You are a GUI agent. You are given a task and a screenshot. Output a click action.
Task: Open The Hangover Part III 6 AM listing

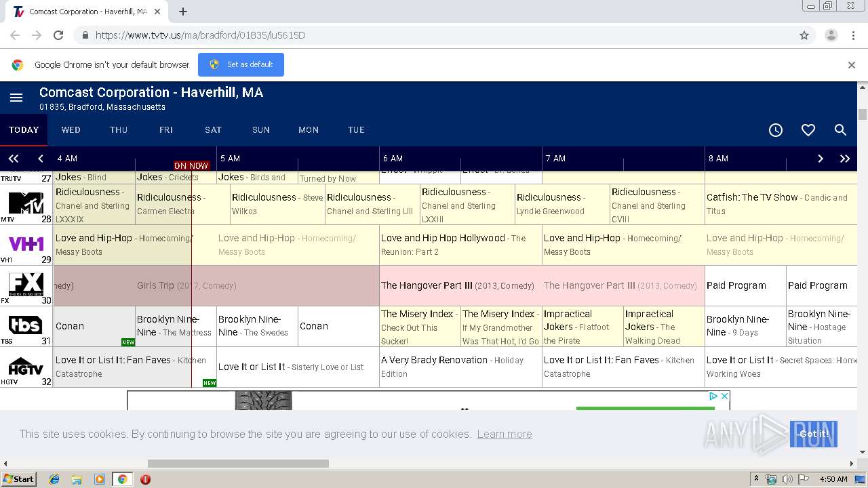click(460, 285)
